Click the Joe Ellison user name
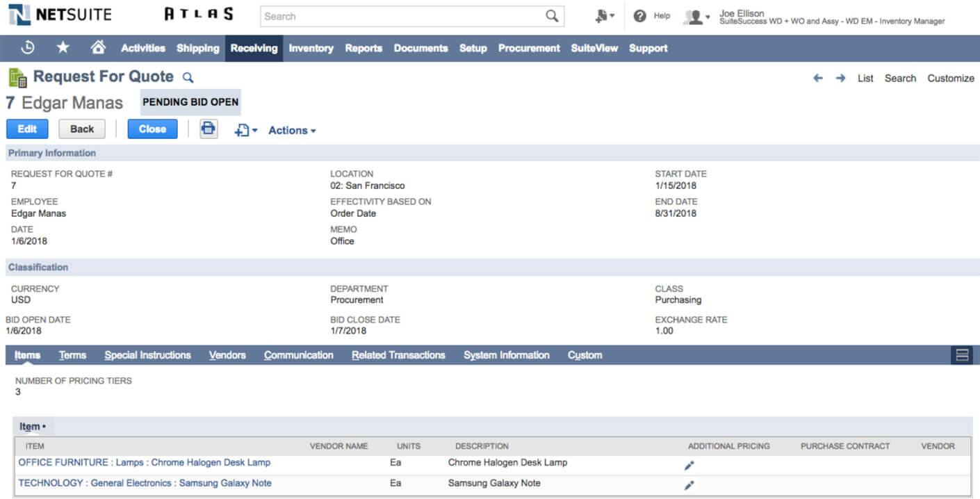This screenshot has width=980, height=499. 743,13
